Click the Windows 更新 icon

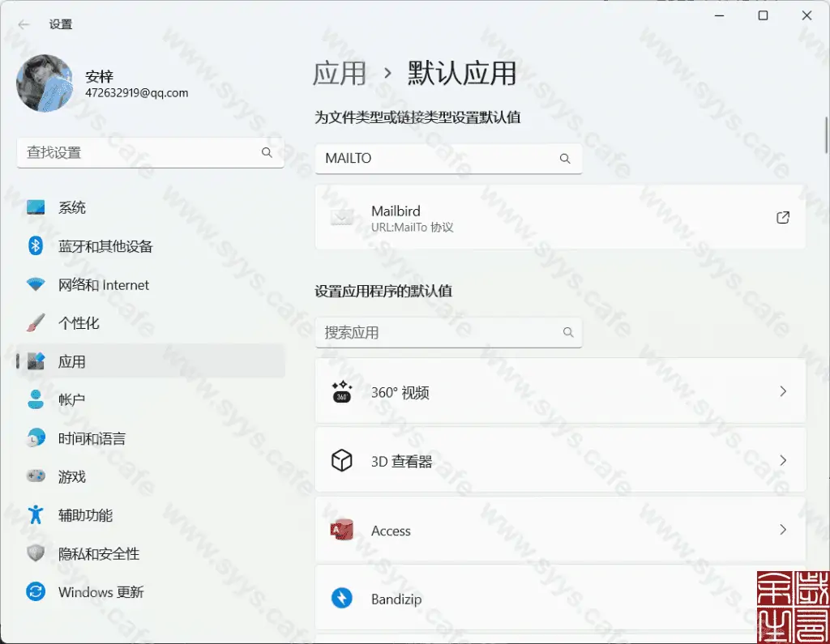point(34,592)
